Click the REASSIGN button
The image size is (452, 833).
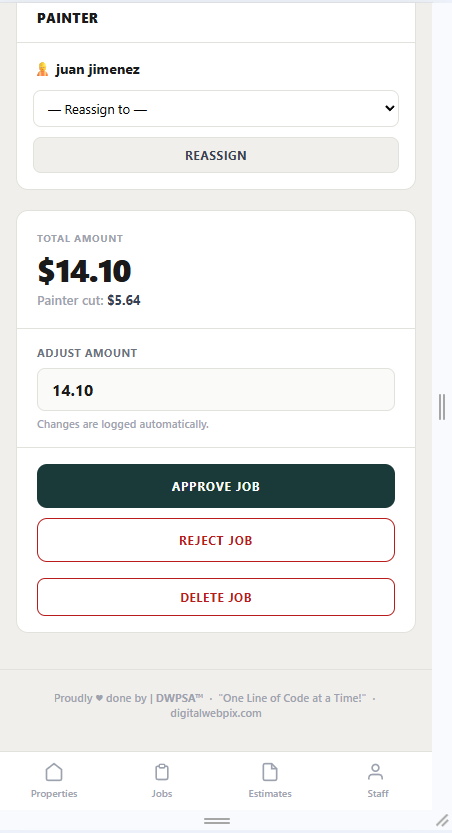coord(216,155)
